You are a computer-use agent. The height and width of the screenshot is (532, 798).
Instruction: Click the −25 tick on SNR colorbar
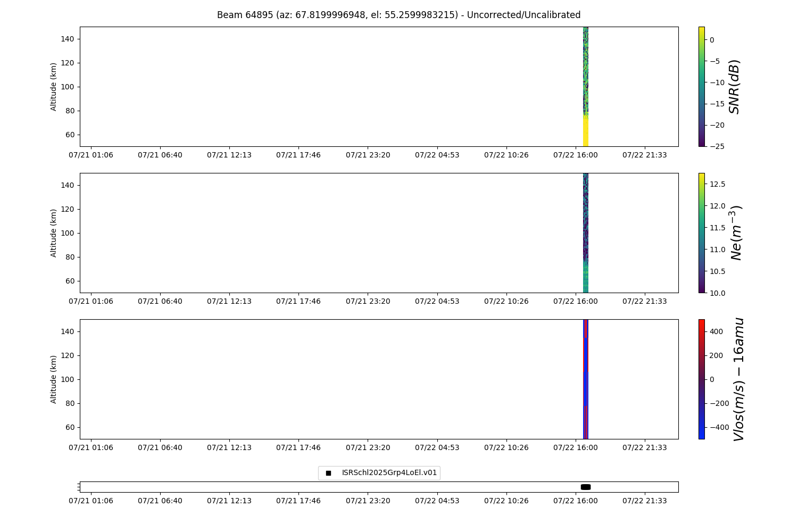pos(716,146)
